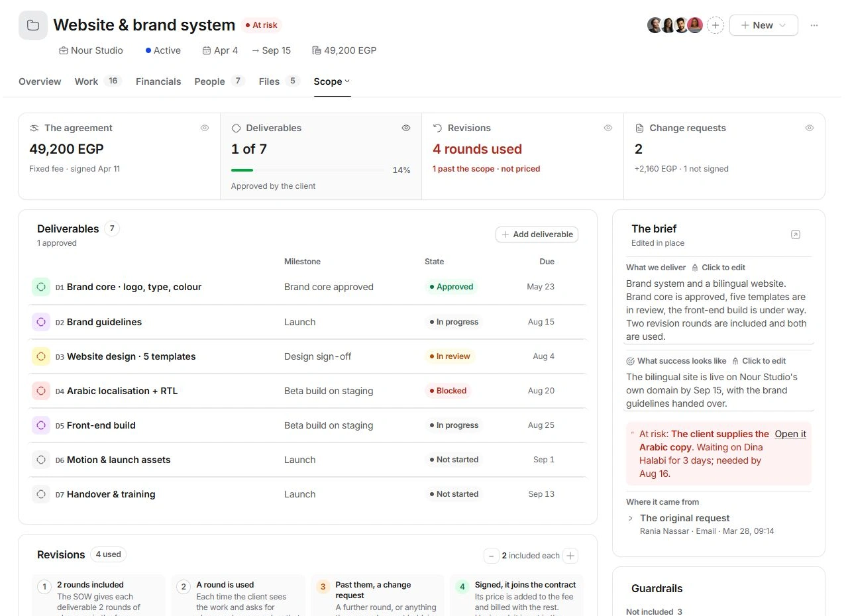848x616 pixels.
Task: Open the brief in expanded view icon
Action: click(796, 234)
